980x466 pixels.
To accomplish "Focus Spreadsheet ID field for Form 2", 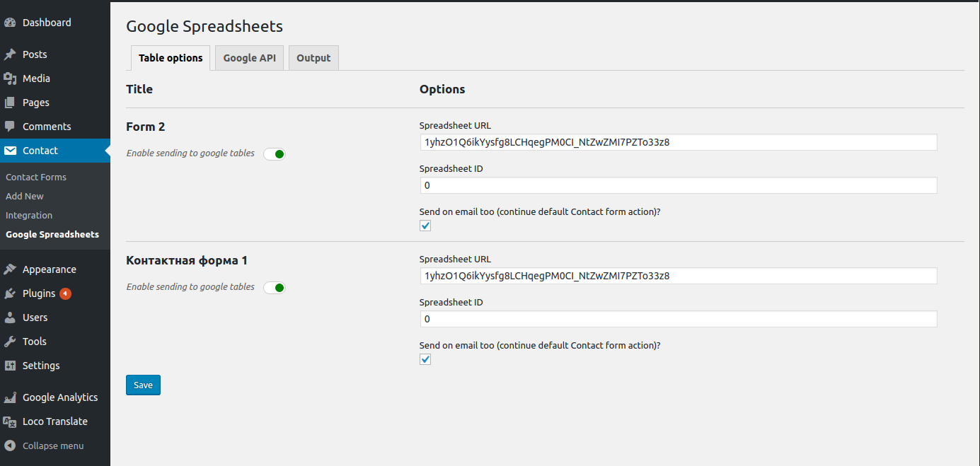I will 678,185.
